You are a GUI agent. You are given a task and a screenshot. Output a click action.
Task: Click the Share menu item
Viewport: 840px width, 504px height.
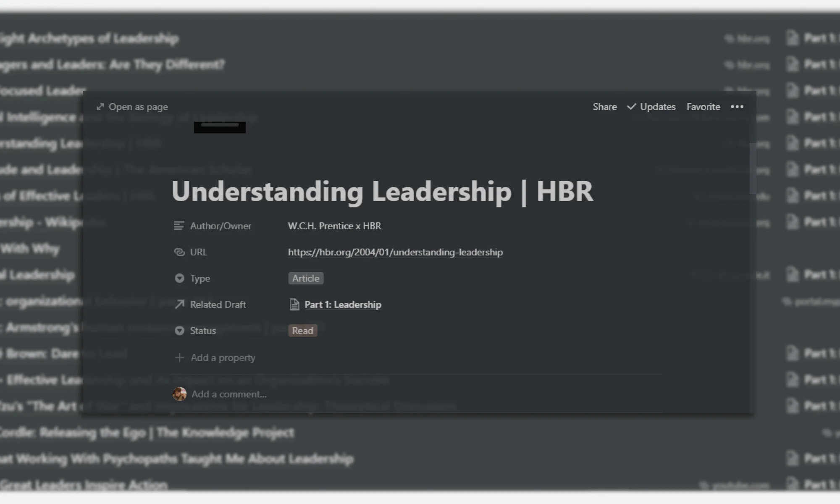click(604, 107)
